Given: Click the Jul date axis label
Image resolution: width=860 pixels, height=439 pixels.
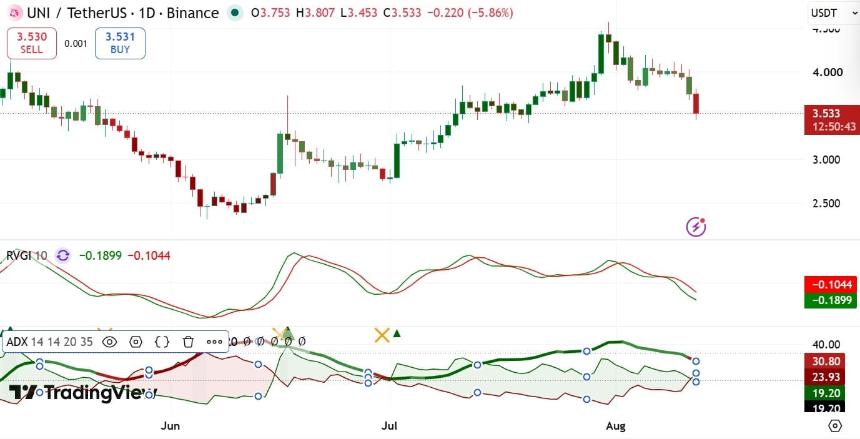Looking at the screenshot, I should pyautogui.click(x=389, y=426).
